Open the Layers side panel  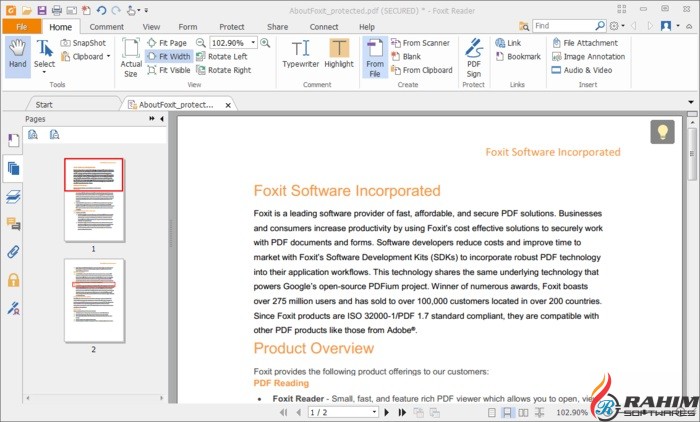(x=13, y=196)
